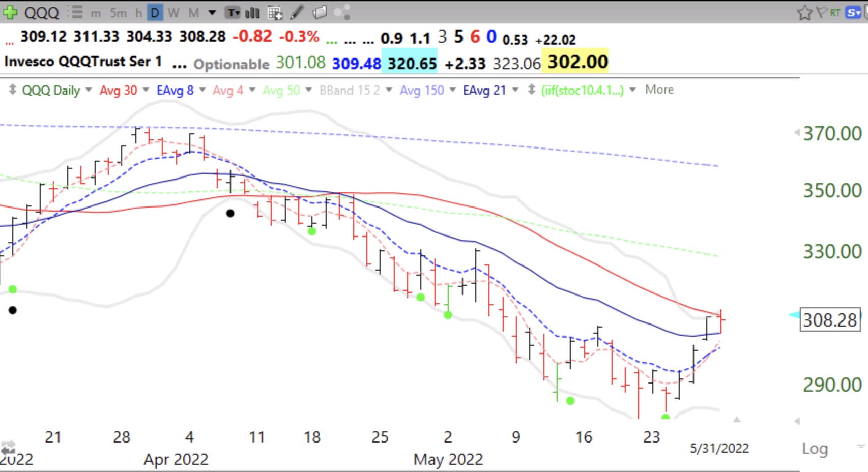This screenshot has width=868, height=472.
Task: Click the QQQ Daily plot label
Action: 51,91
